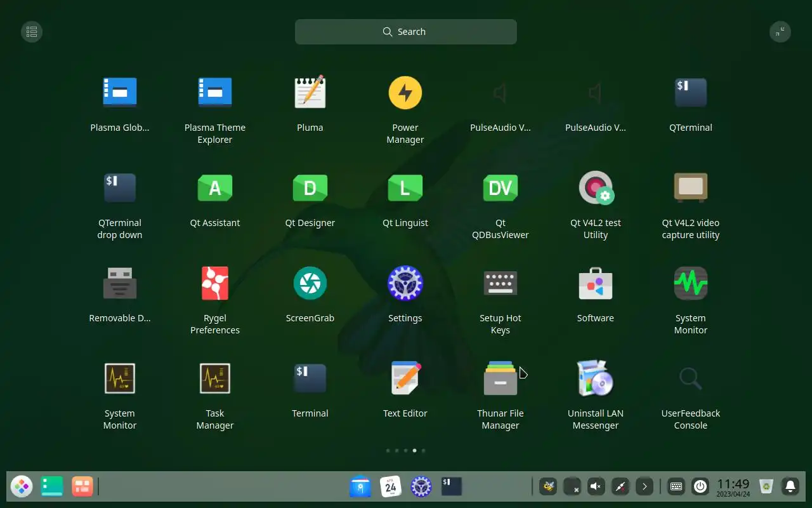
Task: Open the Settings app in the grid
Action: pyautogui.click(x=405, y=283)
